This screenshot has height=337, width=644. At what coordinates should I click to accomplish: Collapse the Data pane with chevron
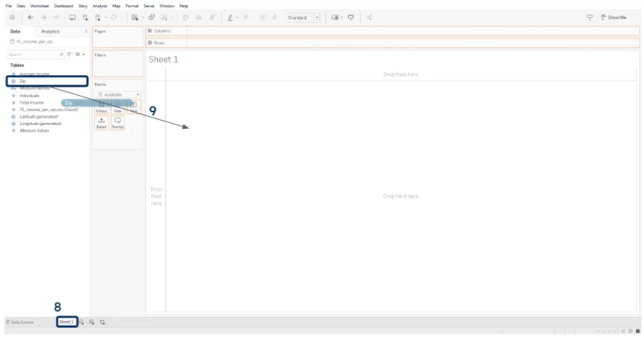[86, 31]
